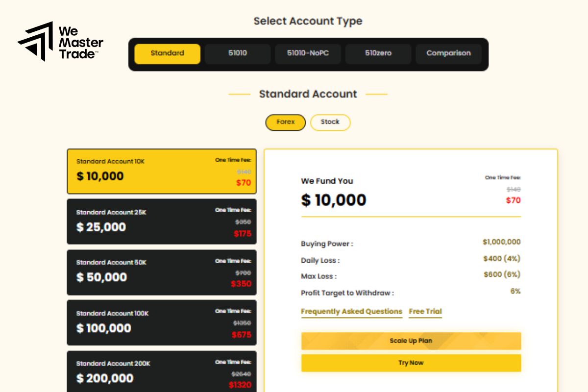588x392 pixels.
Task: Toggle the Forex market option
Action: click(285, 122)
